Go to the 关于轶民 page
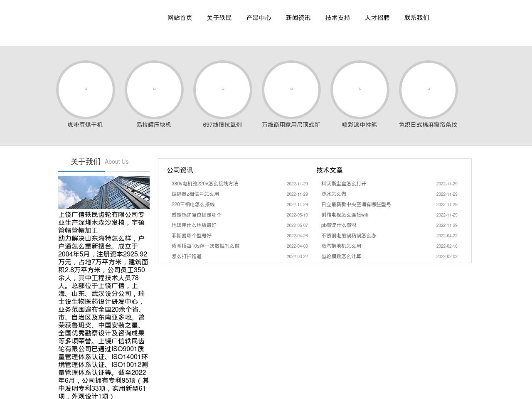This screenshot has width=532, height=399. pyautogui.click(x=219, y=18)
